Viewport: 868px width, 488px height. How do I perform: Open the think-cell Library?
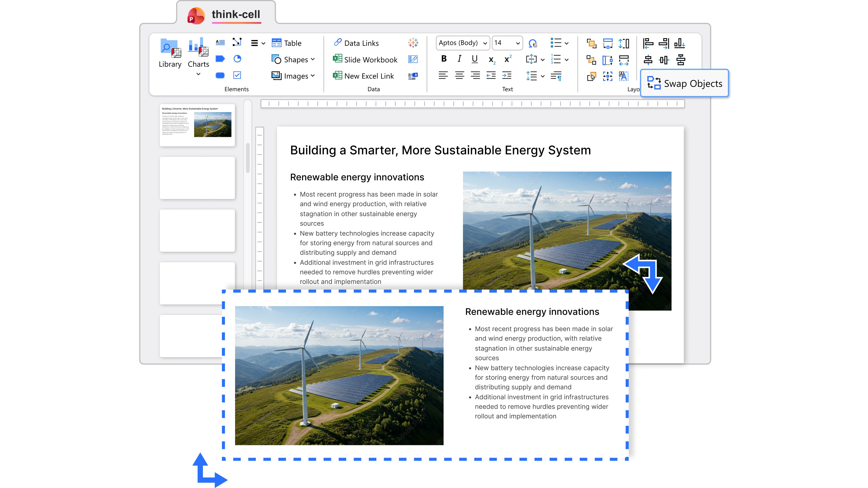[x=170, y=53]
